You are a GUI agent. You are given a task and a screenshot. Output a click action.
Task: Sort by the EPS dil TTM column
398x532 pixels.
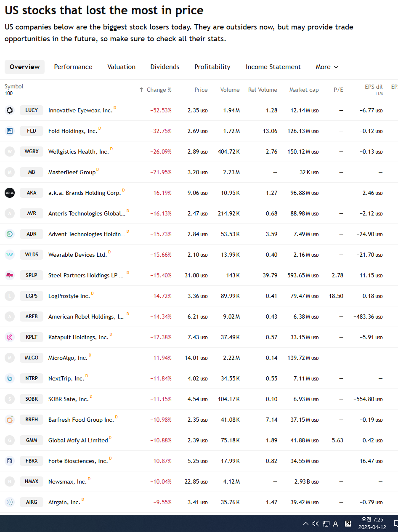click(x=374, y=90)
